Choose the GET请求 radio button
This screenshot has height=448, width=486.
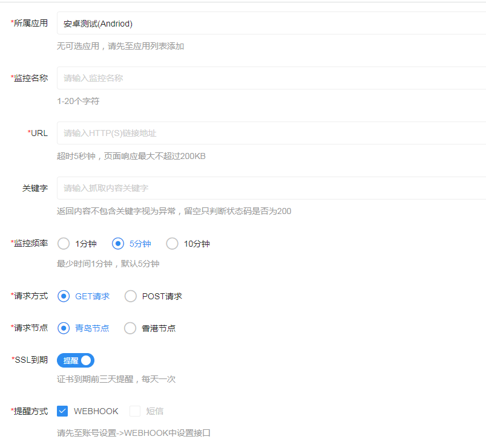pyautogui.click(x=64, y=296)
